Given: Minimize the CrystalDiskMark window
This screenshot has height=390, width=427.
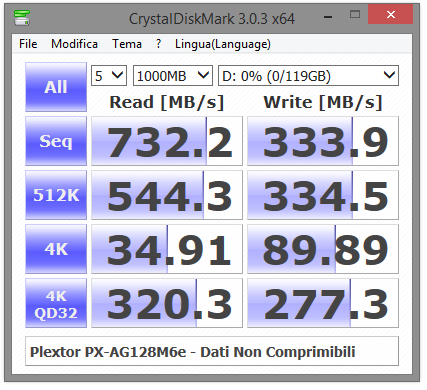Looking at the screenshot, I should (x=328, y=16).
